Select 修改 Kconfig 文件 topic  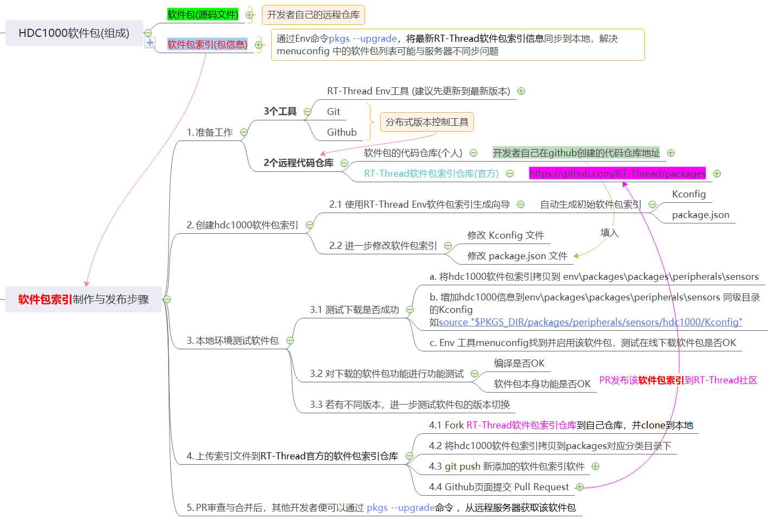(x=505, y=235)
